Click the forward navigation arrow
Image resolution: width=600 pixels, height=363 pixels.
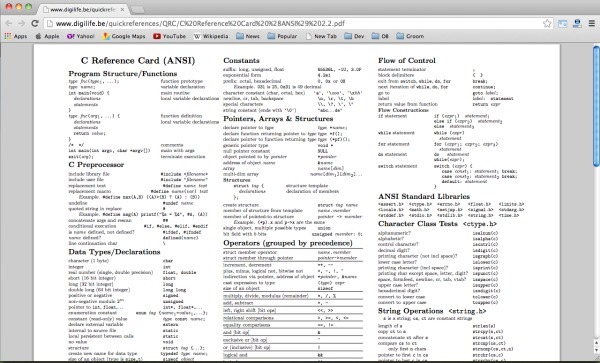21,23
